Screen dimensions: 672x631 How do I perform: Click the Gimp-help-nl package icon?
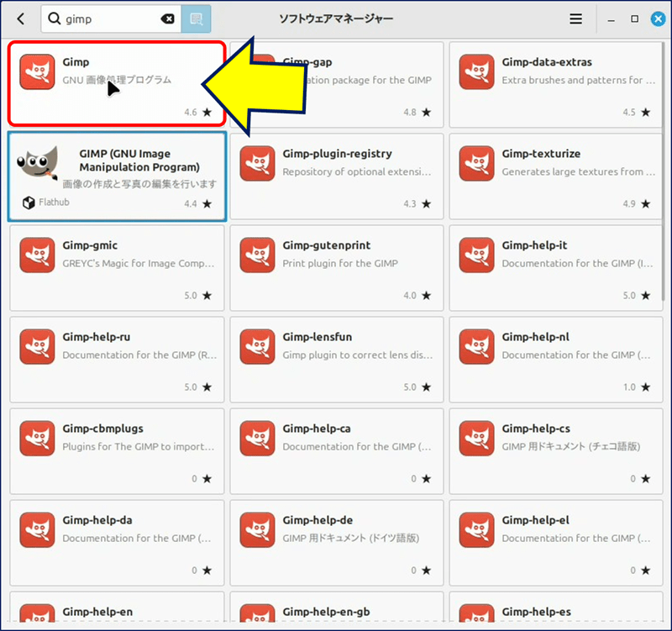point(476,347)
